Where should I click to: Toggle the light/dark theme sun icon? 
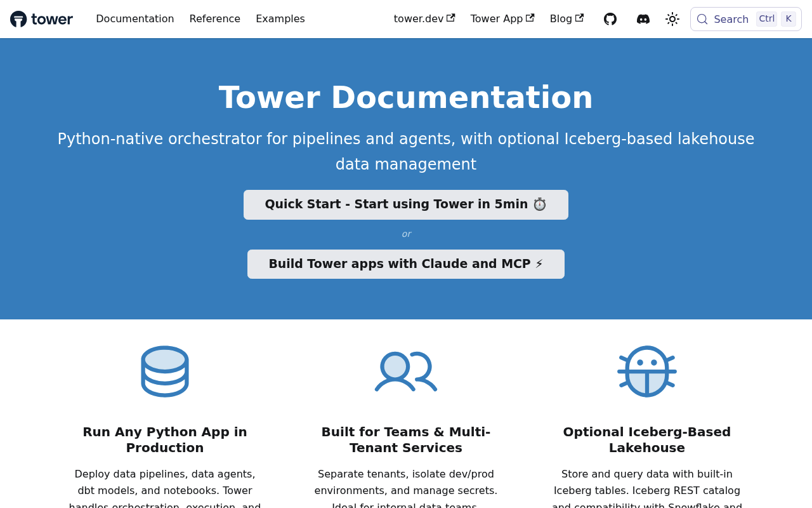[672, 19]
